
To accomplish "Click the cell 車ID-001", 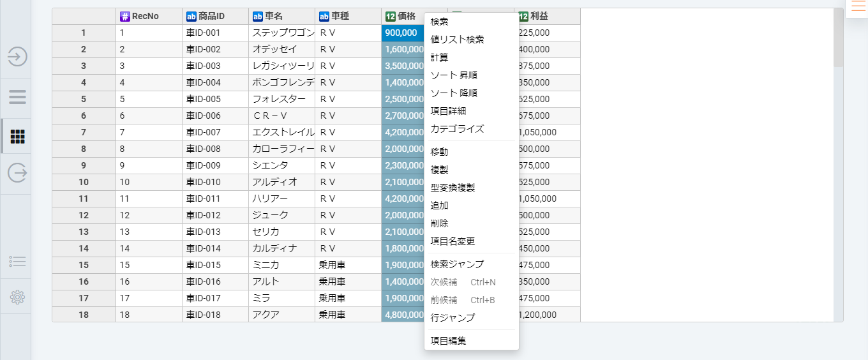I will (x=215, y=33).
